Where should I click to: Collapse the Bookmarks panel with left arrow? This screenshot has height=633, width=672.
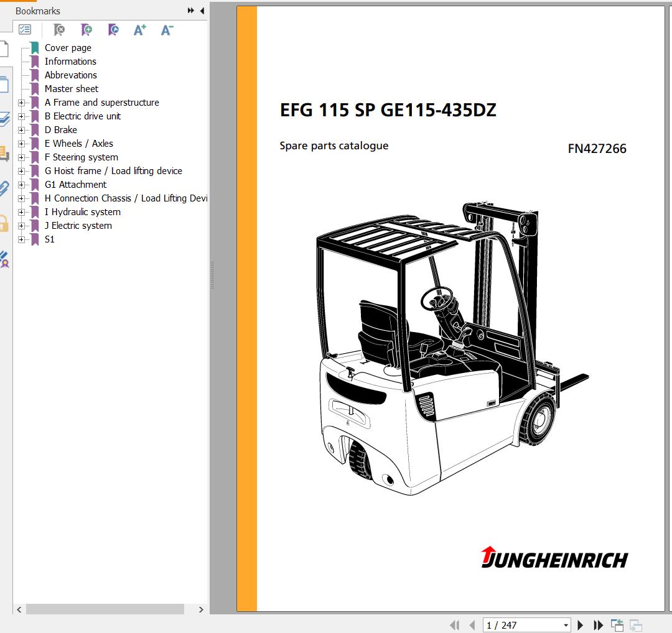pos(202,11)
